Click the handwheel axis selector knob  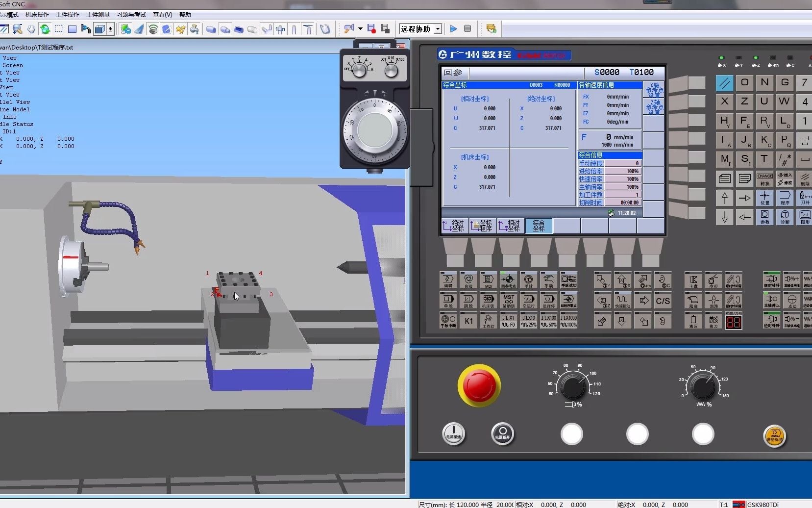coord(359,71)
